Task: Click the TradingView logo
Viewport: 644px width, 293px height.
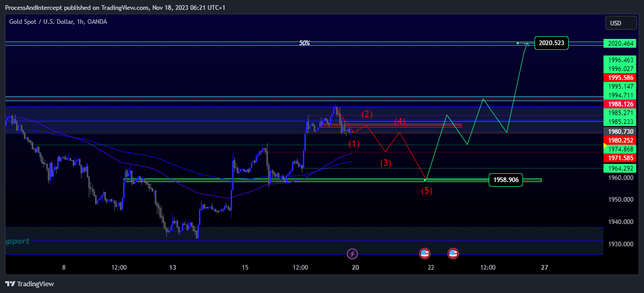Action: (30, 284)
